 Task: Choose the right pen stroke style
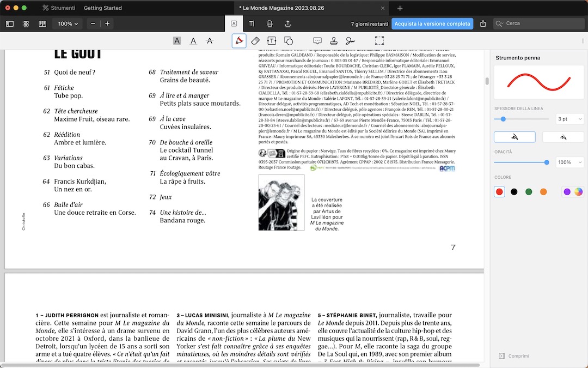[563, 137]
